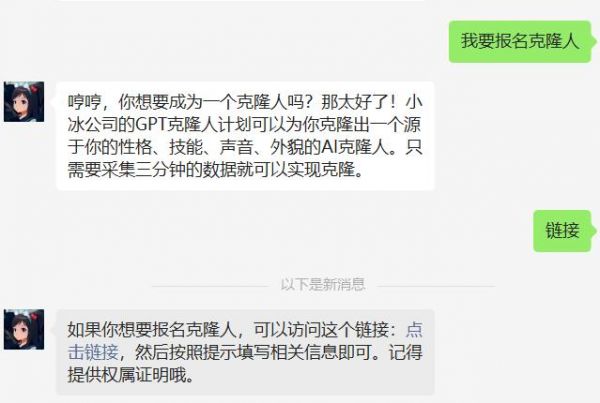Screen dimensions: 600x403
Task: Select the white reply bubble about GPT克隆人计划
Action: pyautogui.click(x=245, y=136)
